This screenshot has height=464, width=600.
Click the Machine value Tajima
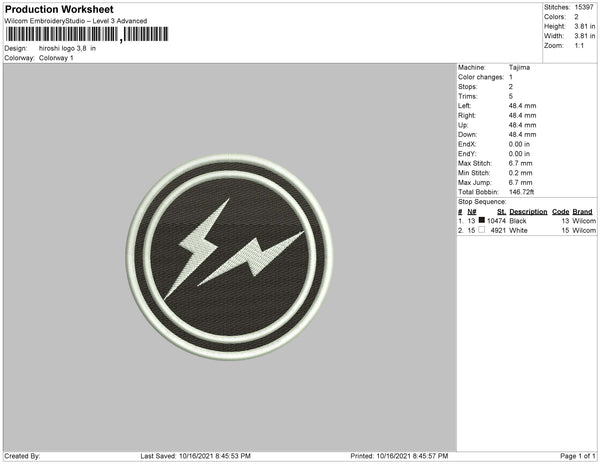[x=519, y=67]
